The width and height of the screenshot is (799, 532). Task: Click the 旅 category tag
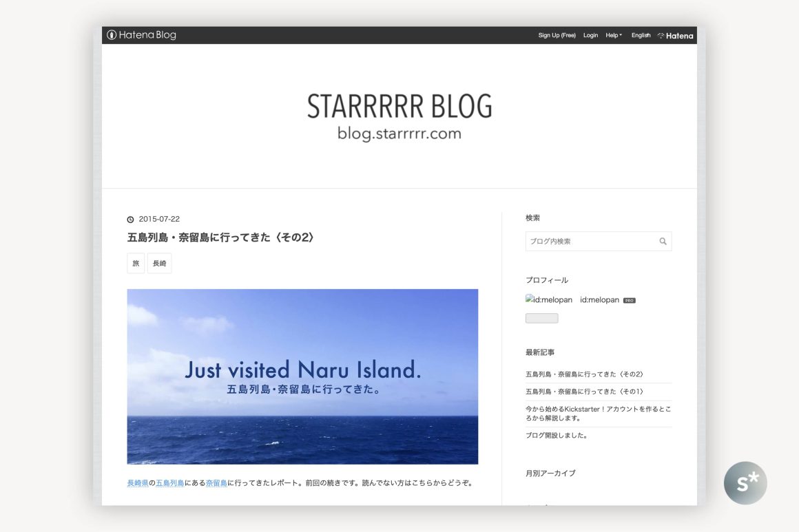tap(136, 264)
